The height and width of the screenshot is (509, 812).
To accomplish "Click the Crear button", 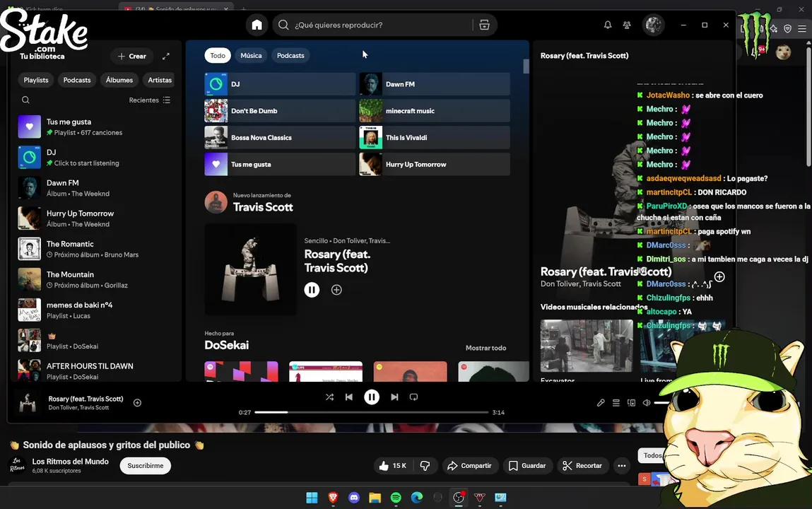I will coord(132,56).
